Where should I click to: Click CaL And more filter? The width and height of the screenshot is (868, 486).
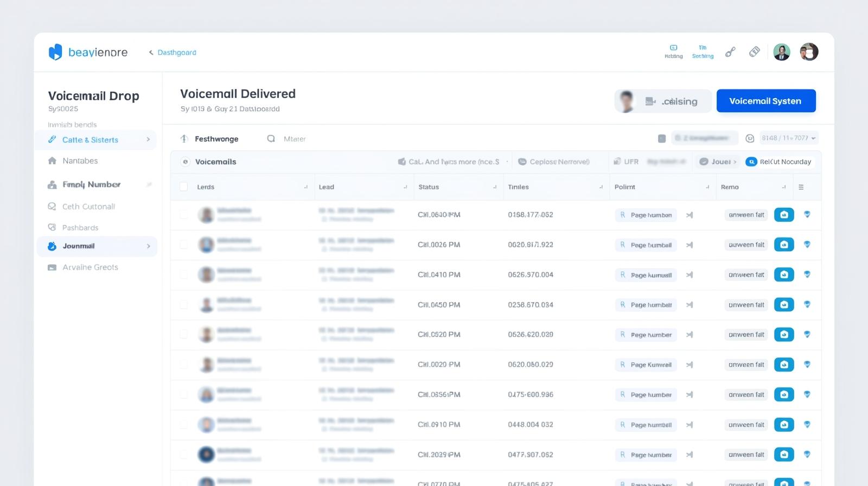pyautogui.click(x=449, y=162)
